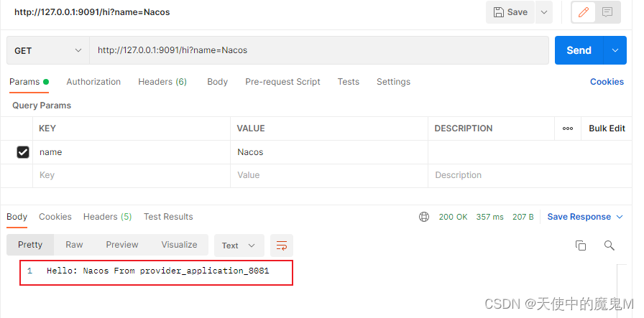Switch to edit mode with the pencil icon
The image size is (644, 318).
[x=583, y=12]
